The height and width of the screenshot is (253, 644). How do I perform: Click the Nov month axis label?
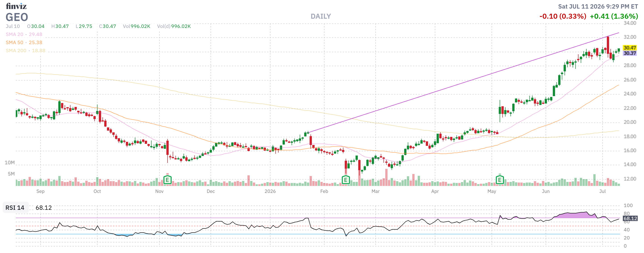(159, 191)
